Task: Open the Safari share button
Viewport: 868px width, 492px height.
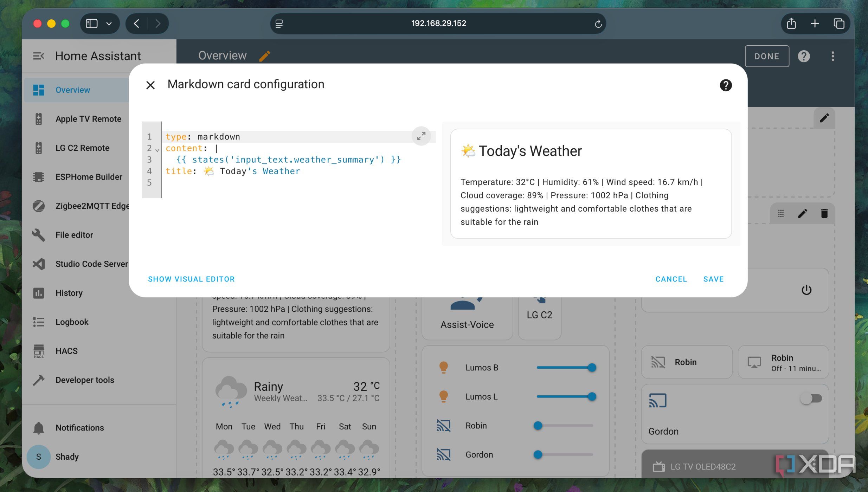Action: click(x=791, y=24)
